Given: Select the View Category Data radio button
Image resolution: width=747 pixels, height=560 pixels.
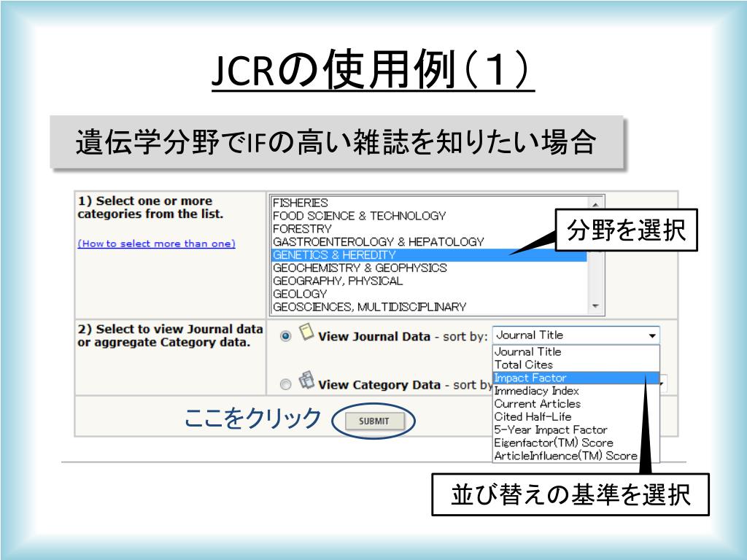Looking at the screenshot, I should pos(285,384).
